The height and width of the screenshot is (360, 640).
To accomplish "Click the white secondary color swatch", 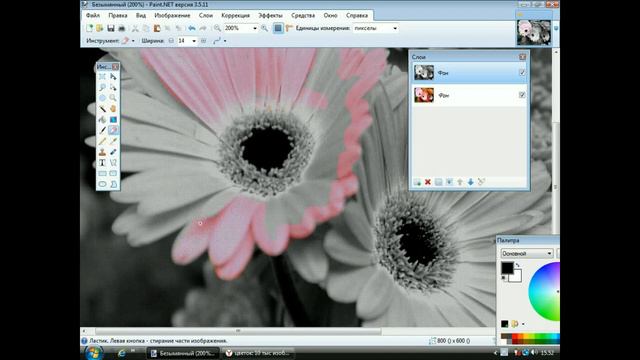I will 517,277.
